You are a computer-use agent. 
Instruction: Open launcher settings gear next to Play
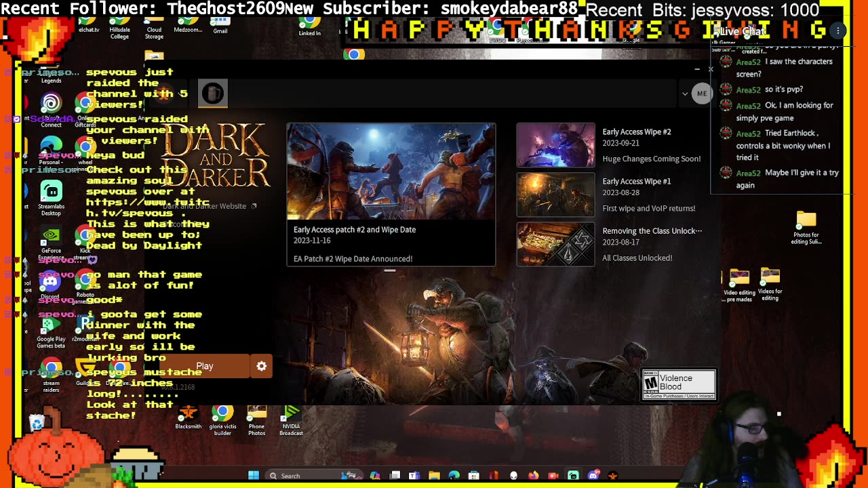pyautogui.click(x=262, y=366)
